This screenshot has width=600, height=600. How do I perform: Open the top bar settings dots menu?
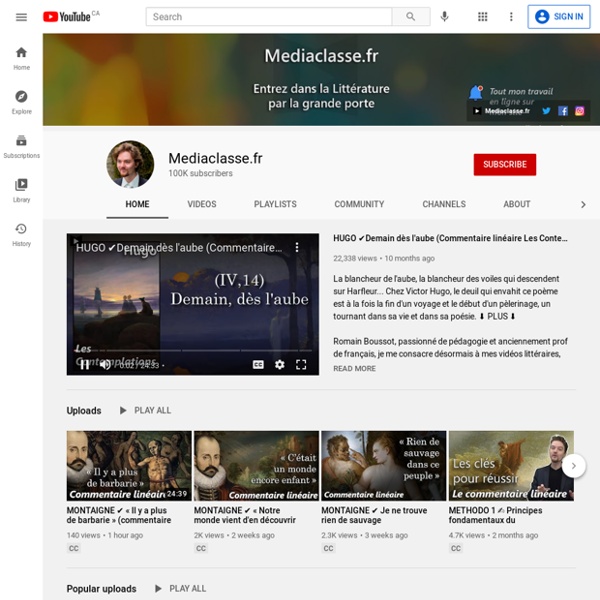tap(511, 17)
